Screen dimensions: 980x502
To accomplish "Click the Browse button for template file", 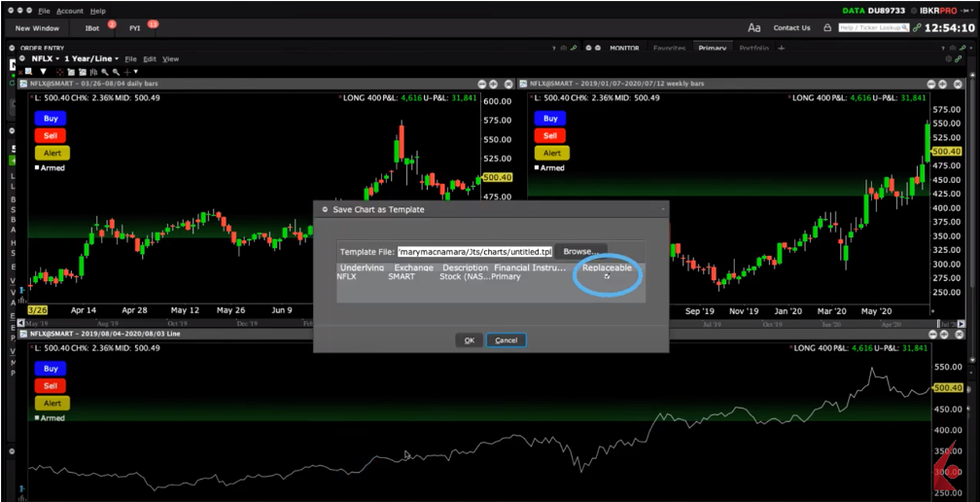I will [x=580, y=251].
